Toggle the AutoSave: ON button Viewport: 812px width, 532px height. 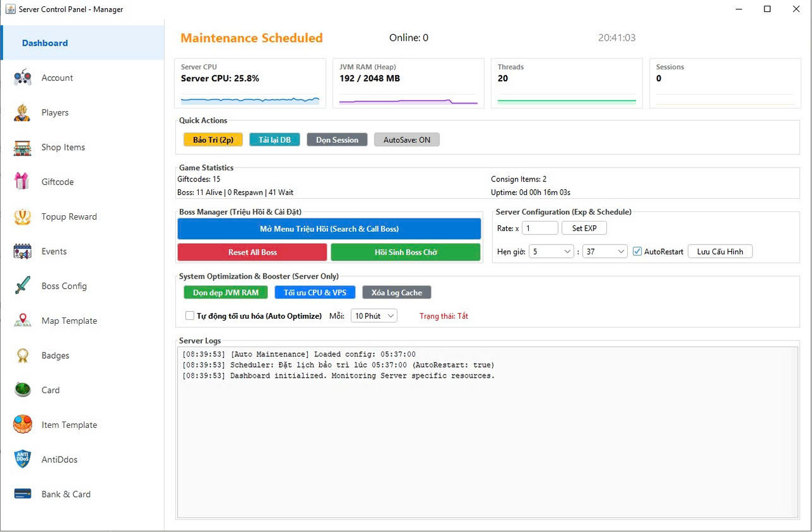coord(407,140)
